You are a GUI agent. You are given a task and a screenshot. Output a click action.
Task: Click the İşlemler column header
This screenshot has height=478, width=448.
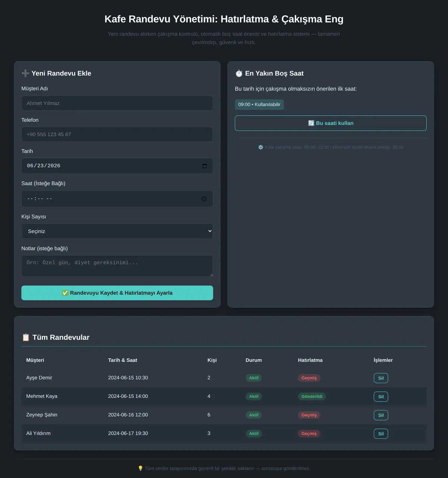(x=383, y=360)
